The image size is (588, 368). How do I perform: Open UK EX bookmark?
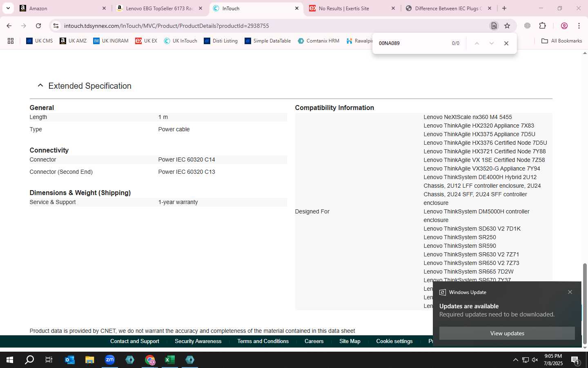pyautogui.click(x=146, y=41)
